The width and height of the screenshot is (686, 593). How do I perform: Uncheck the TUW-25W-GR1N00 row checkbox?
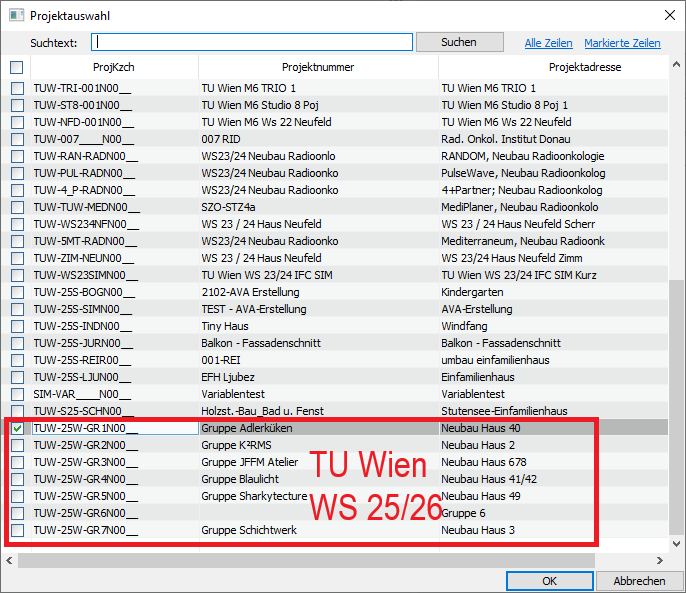[17, 428]
